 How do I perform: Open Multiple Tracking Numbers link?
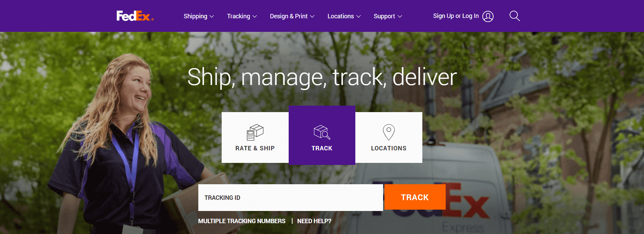[242, 221]
